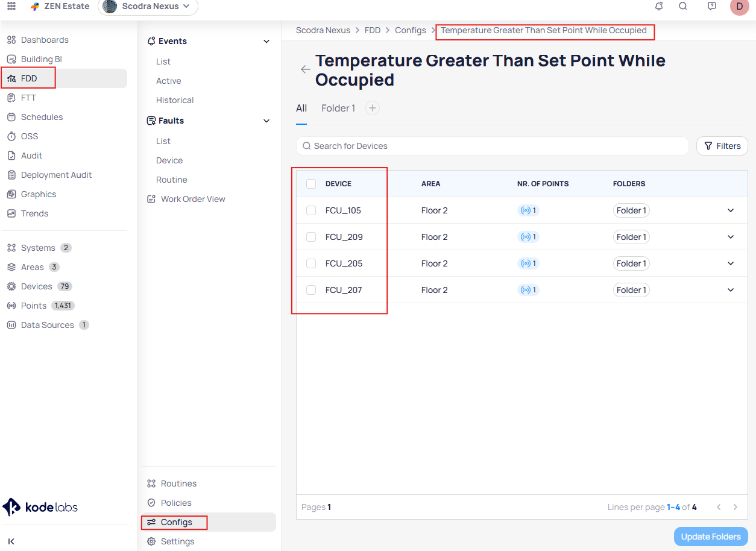Open the Scodra Nexus building dropdown
The image size is (756, 551).
point(148,7)
